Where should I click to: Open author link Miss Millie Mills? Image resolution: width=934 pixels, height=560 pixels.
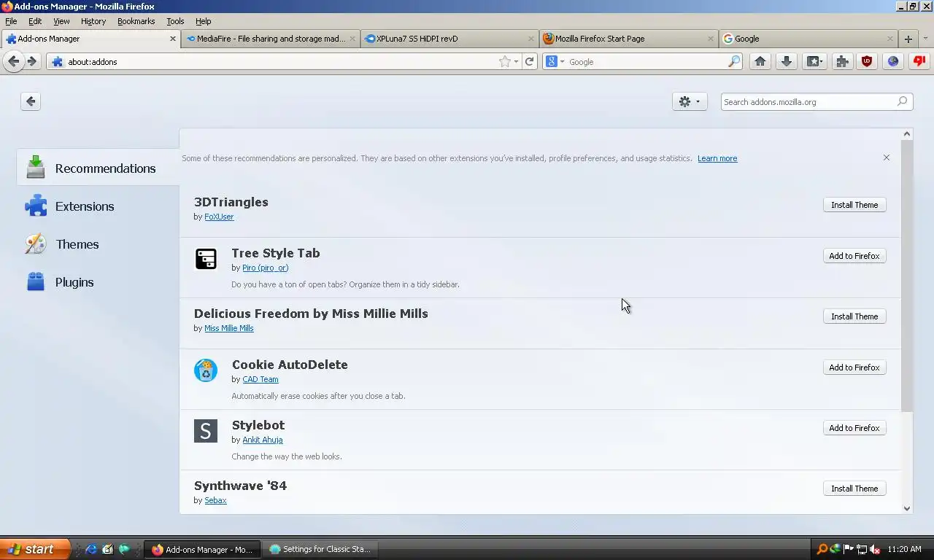tap(229, 328)
